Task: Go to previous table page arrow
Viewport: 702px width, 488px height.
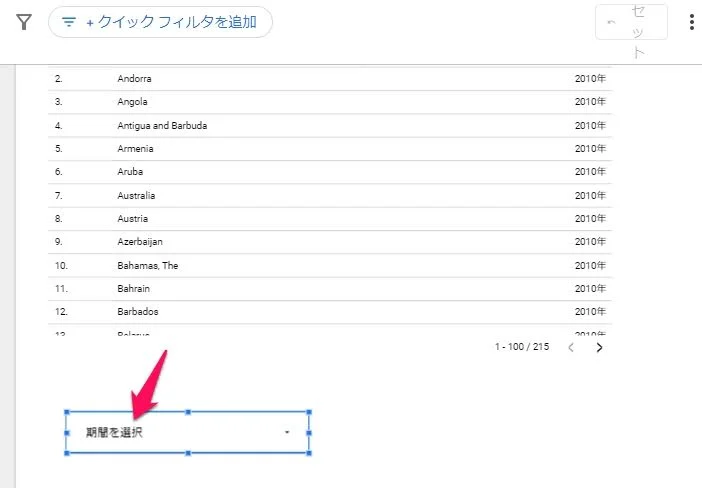Action: click(571, 347)
